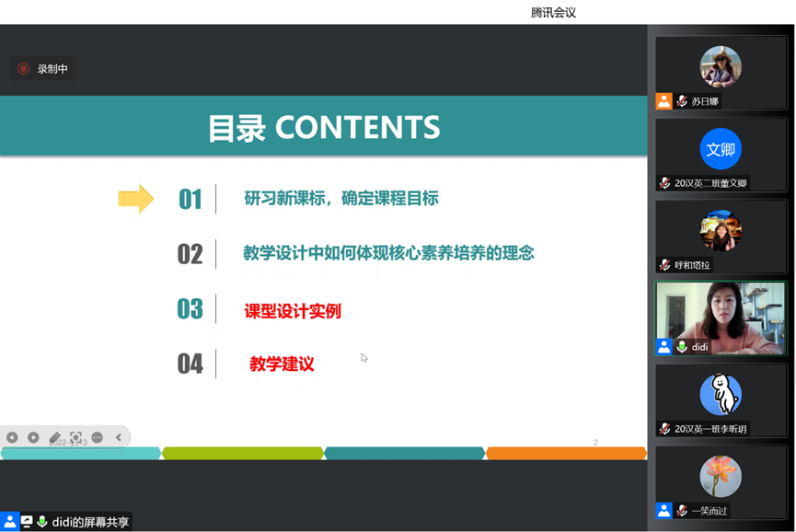The width and height of the screenshot is (796, 532).
Task: Click slide item 01 研习新课标，确定课程目标
Action: 340,198
